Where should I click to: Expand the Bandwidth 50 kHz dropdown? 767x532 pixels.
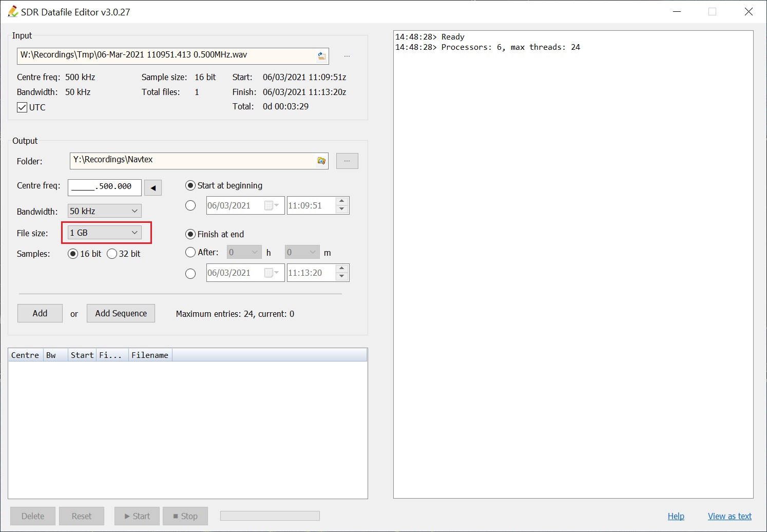105,211
